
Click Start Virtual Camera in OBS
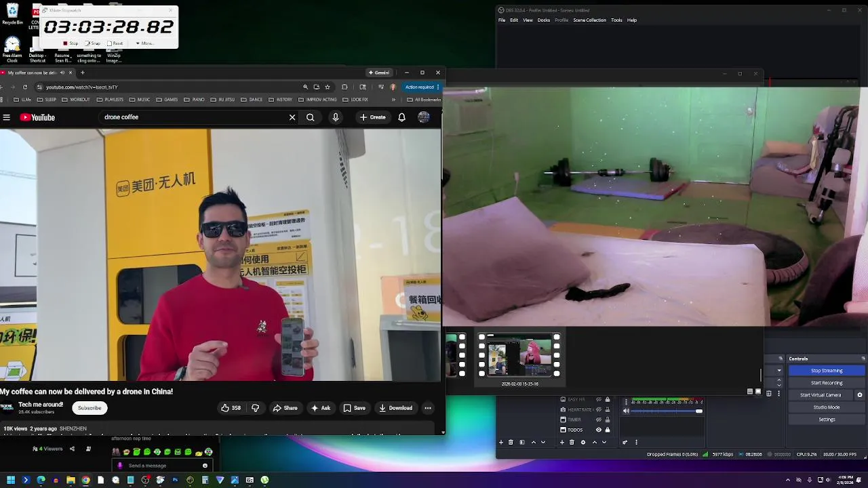(821, 395)
